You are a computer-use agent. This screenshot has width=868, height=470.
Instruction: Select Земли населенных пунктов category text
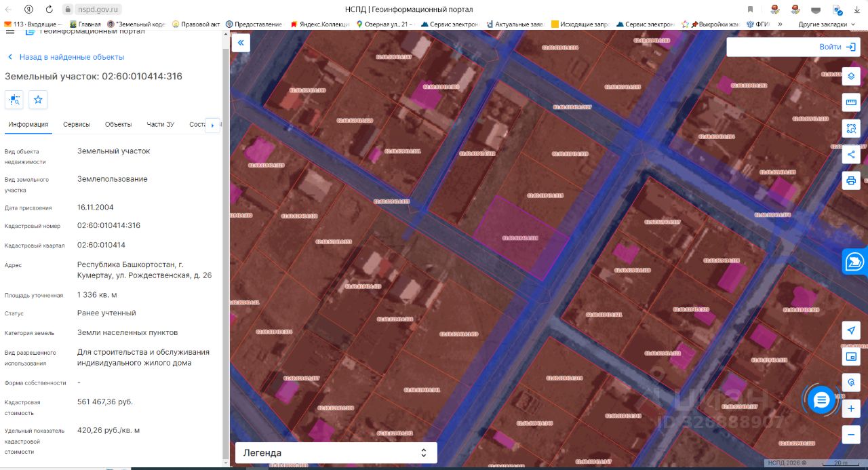point(127,332)
